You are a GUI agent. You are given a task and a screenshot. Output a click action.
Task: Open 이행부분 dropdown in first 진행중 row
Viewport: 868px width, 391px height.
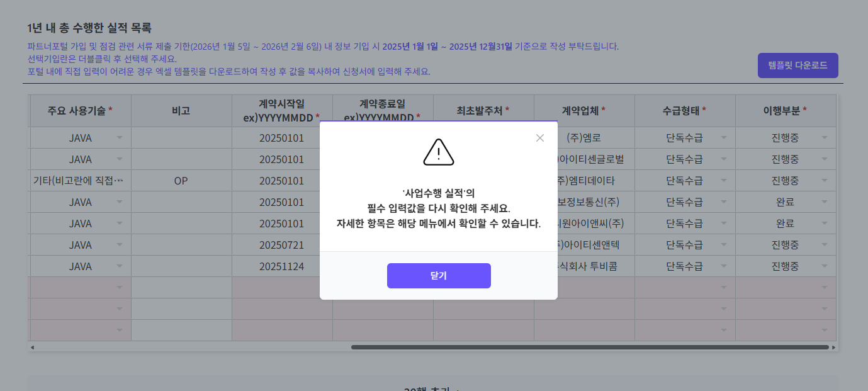[x=825, y=138]
